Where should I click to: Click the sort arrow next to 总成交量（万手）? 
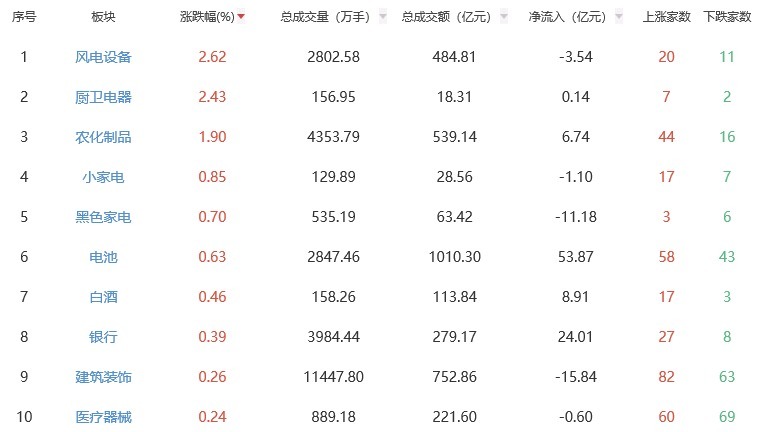(384, 18)
